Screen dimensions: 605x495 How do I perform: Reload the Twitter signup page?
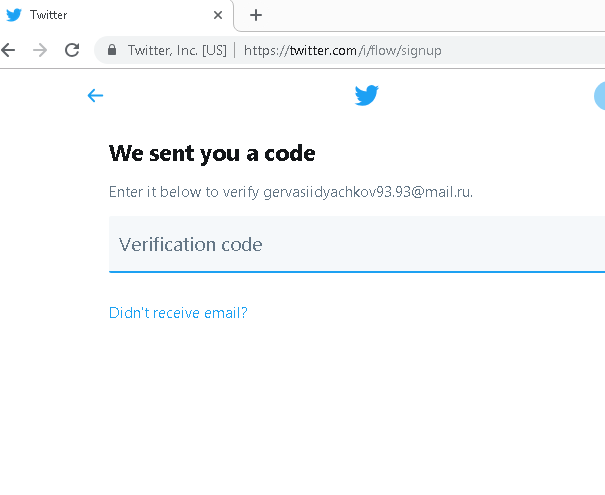point(72,50)
